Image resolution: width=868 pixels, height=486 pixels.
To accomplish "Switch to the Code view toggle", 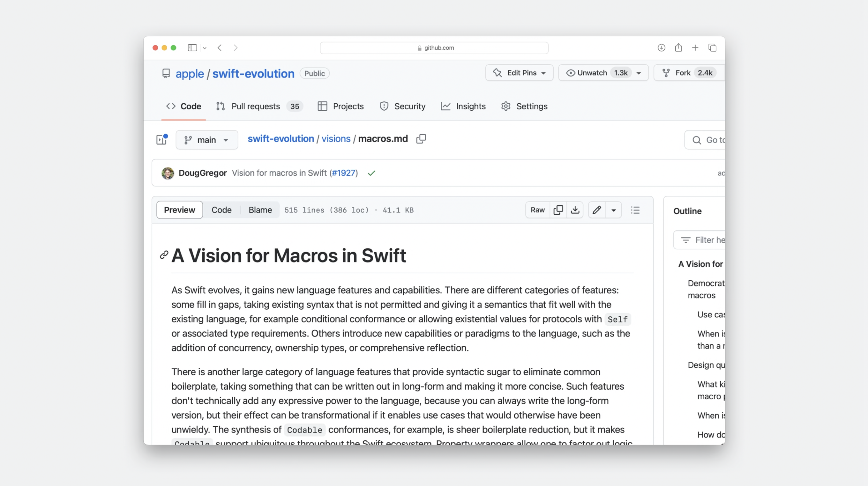I will click(221, 210).
